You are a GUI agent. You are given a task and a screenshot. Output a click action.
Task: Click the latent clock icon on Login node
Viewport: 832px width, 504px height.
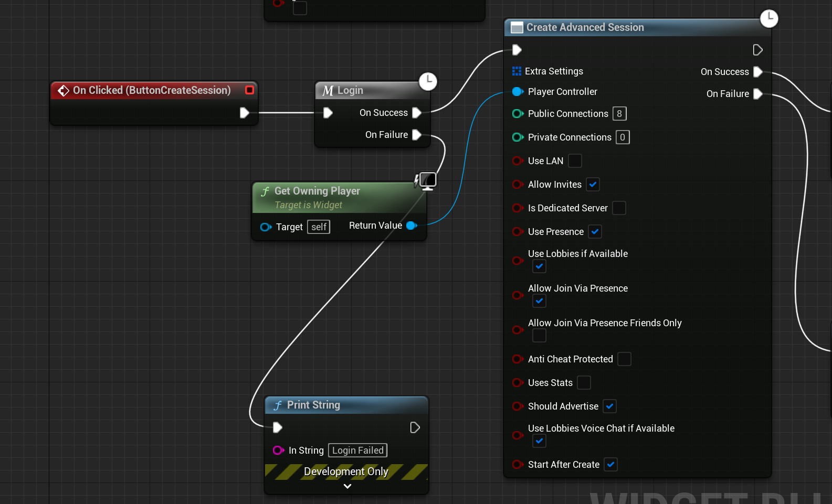point(428,81)
